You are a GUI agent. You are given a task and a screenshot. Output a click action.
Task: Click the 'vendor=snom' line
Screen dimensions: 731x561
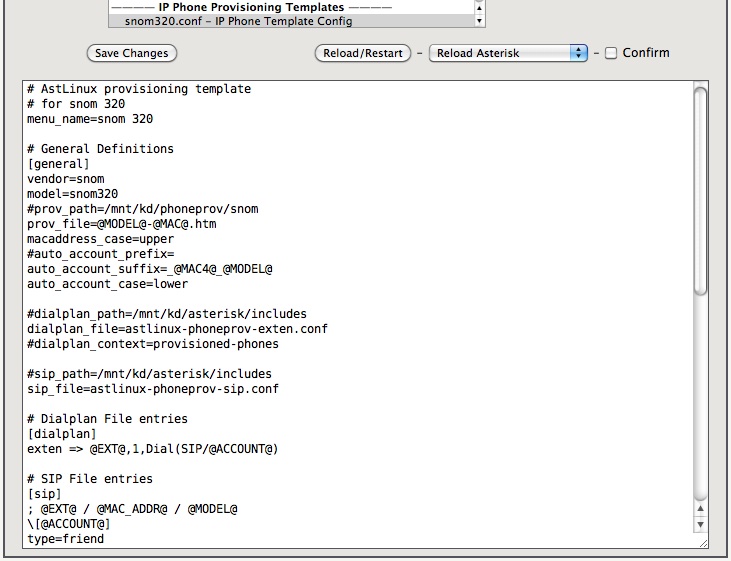click(66, 179)
